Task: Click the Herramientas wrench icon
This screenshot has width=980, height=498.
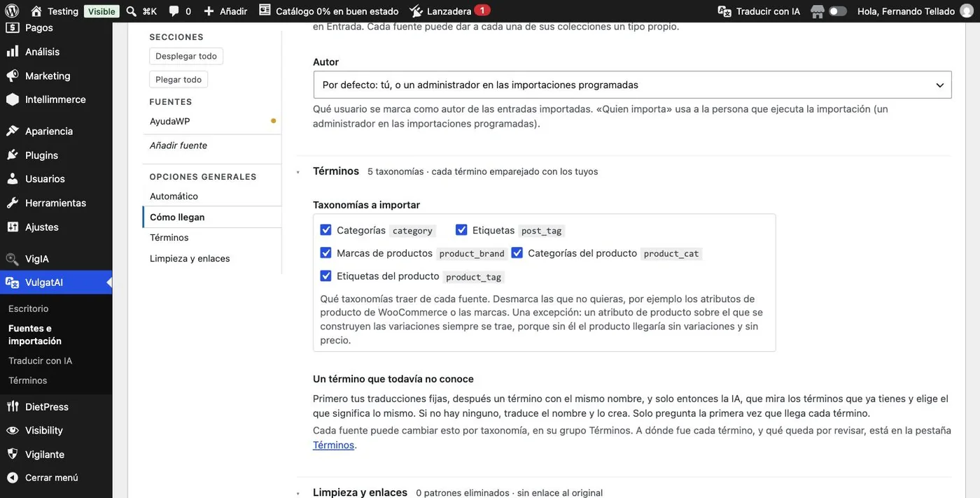Action: click(12, 203)
